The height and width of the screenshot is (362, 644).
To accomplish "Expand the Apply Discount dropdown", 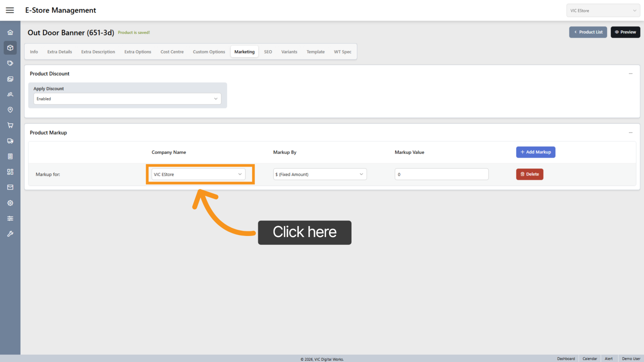I will (127, 99).
